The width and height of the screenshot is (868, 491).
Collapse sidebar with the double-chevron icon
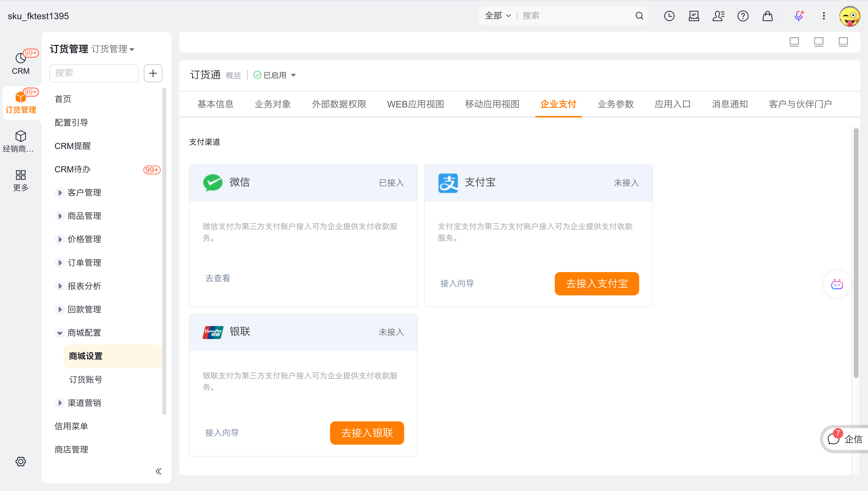pyautogui.click(x=158, y=471)
